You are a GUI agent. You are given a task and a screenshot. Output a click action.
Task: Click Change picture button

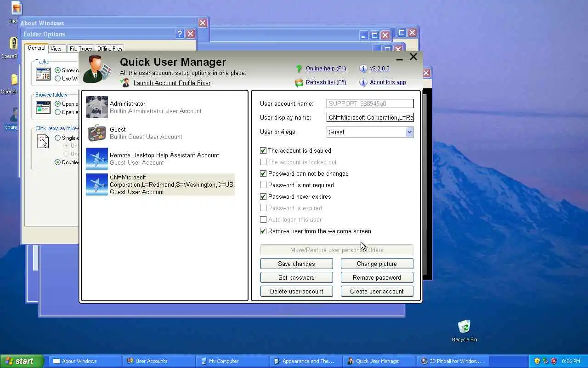click(377, 264)
